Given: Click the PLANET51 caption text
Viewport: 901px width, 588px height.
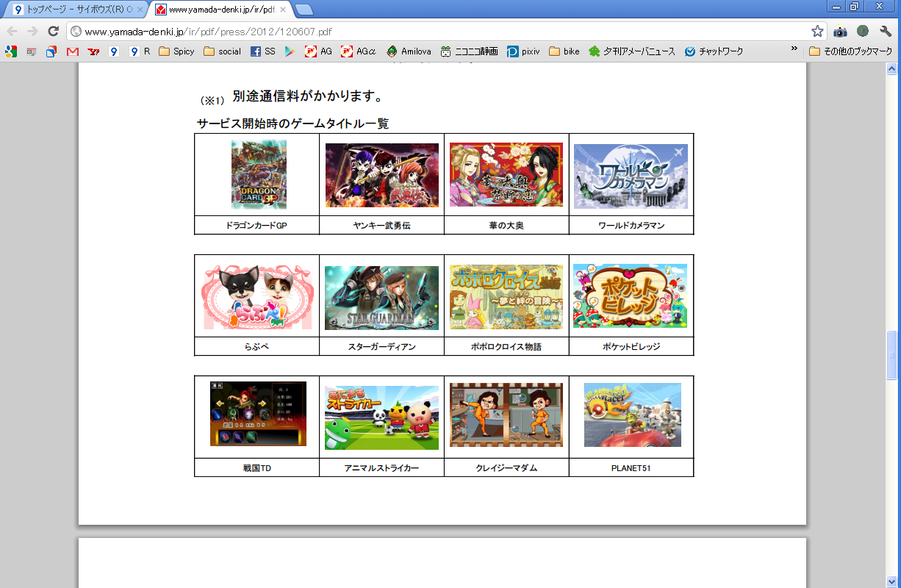Looking at the screenshot, I should [x=631, y=468].
